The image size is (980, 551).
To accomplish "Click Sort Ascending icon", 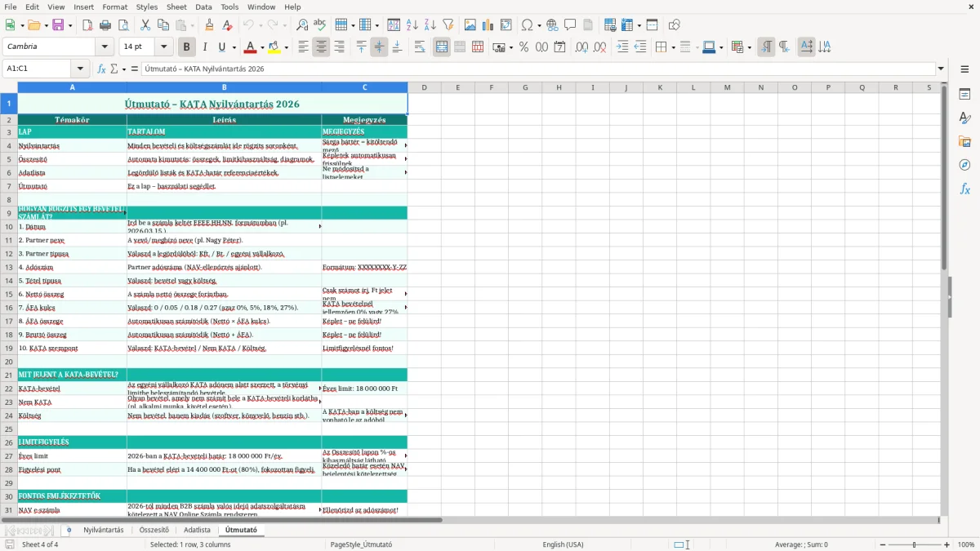I will click(x=412, y=25).
